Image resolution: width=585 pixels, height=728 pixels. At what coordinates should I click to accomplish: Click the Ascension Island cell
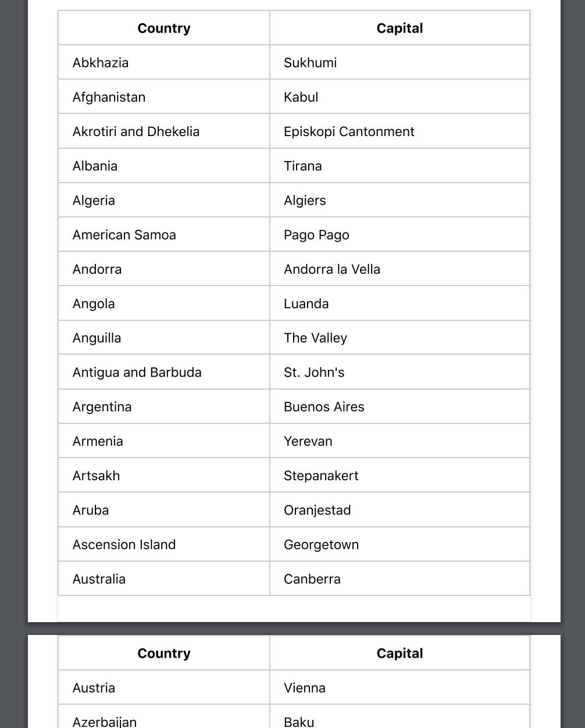click(x=124, y=544)
